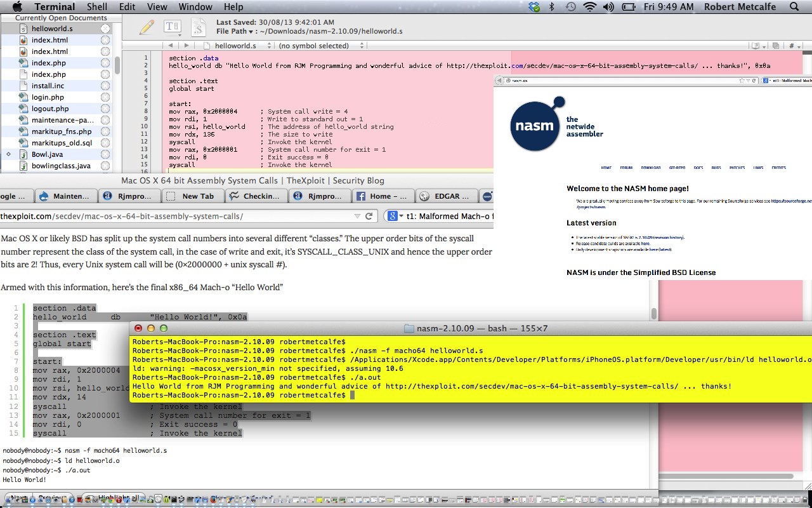
Task: Switch to the New Tab browser tab
Action: click(193, 196)
